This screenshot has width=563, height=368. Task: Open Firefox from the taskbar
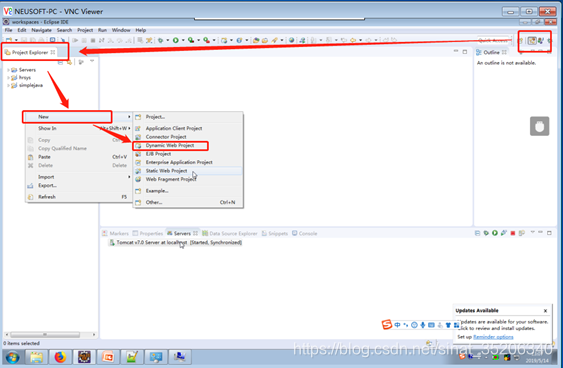(x=60, y=357)
